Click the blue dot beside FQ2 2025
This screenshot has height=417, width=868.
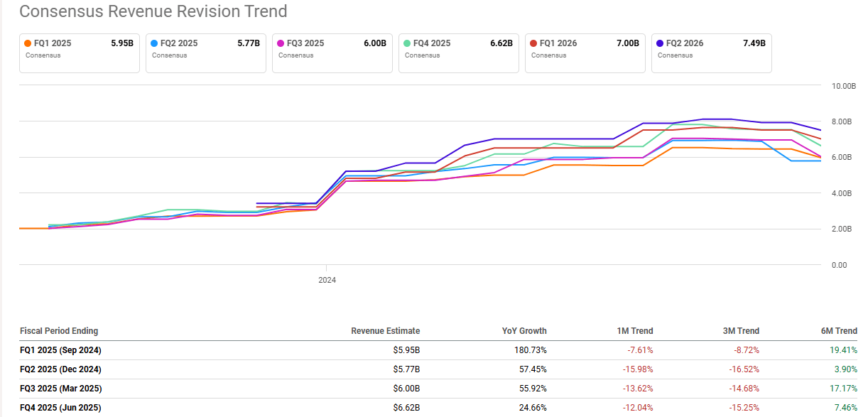pos(154,43)
